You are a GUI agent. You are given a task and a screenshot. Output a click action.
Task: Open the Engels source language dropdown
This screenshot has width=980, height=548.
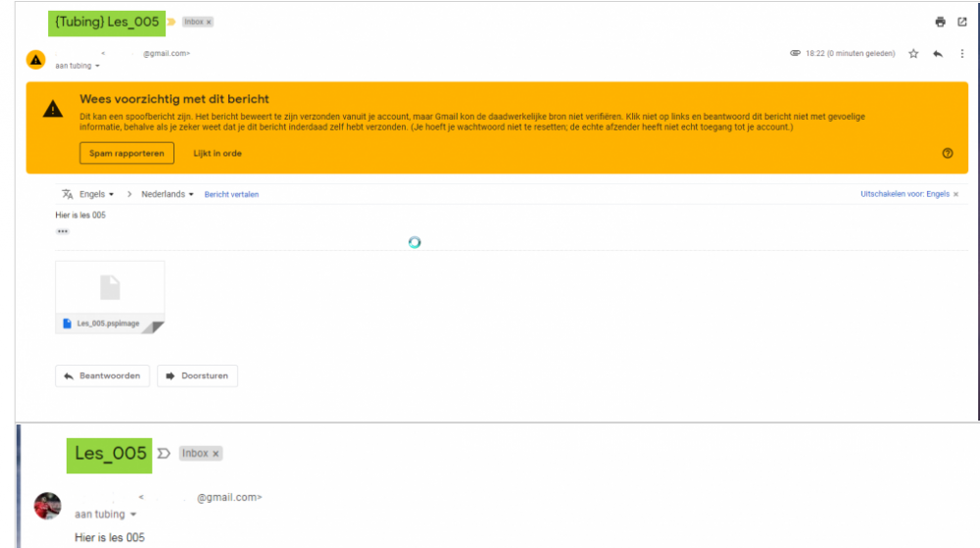point(97,194)
